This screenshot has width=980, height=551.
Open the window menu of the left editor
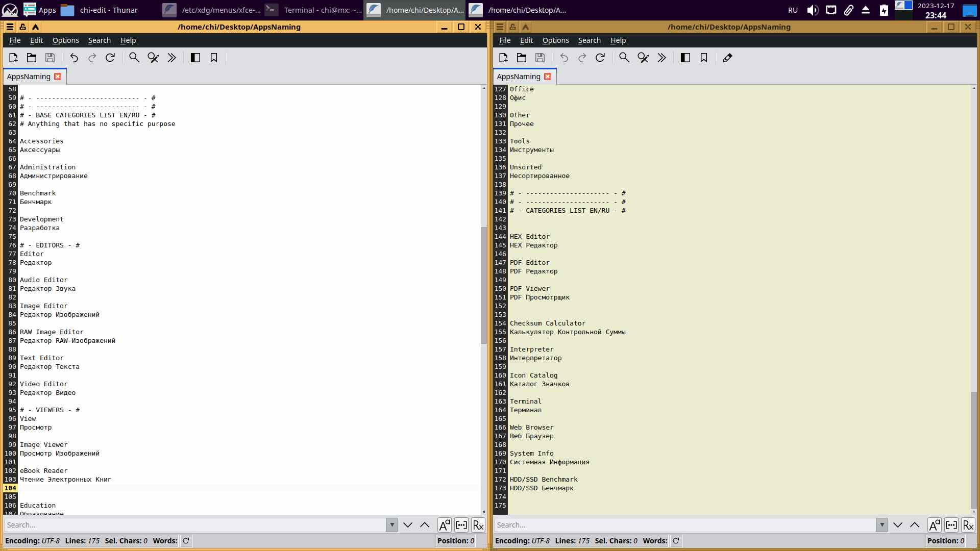tap(10, 27)
